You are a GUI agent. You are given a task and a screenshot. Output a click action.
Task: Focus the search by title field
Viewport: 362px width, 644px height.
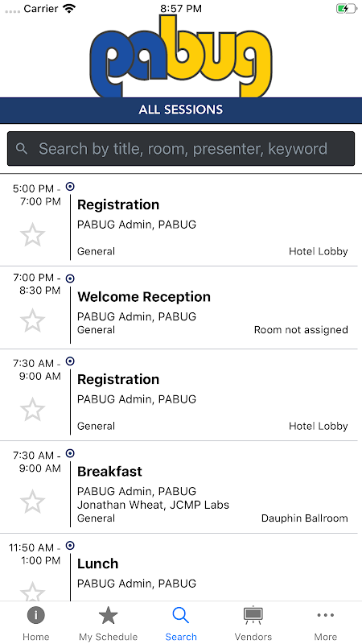point(181,149)
